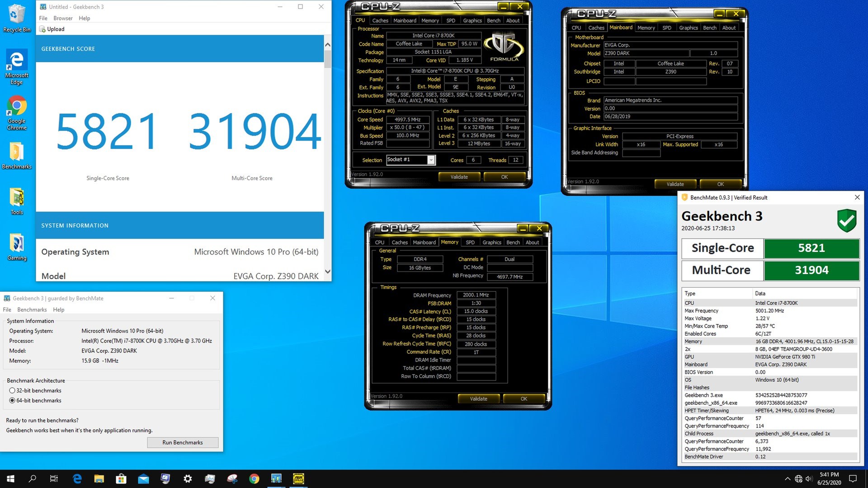Image resolution: width=868 pixels, height=488 pixels.
Task: Close the BenchMate Verified Result window
Action: coord(857,197)
